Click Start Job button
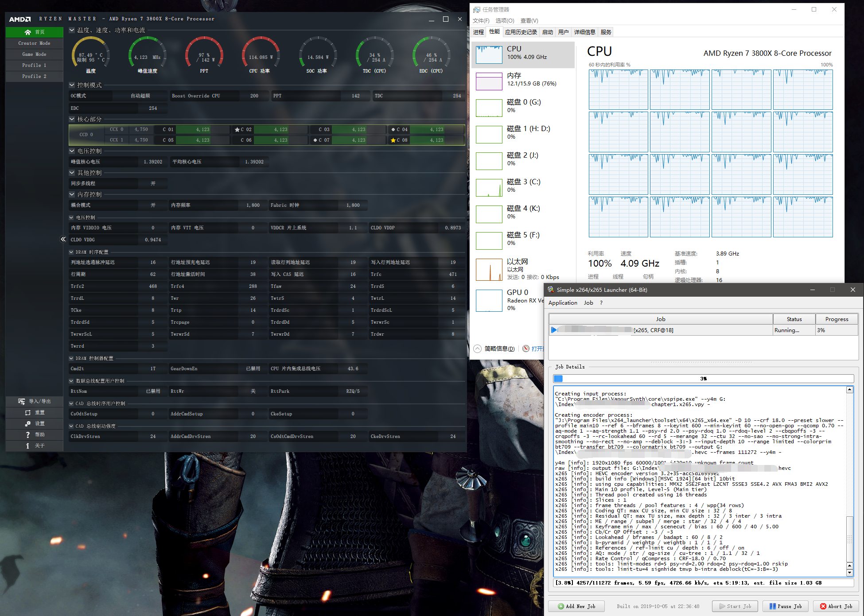 [x=735, y=606]
